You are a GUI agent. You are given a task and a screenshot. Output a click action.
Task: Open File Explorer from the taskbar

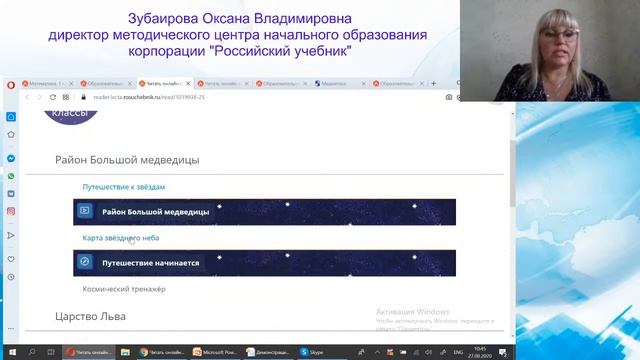tap(125, 352)
